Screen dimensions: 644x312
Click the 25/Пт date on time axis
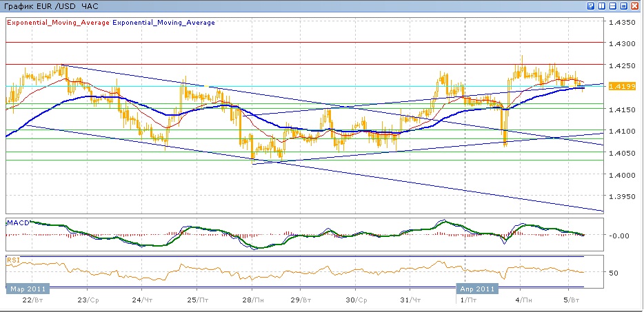(198, 300)
